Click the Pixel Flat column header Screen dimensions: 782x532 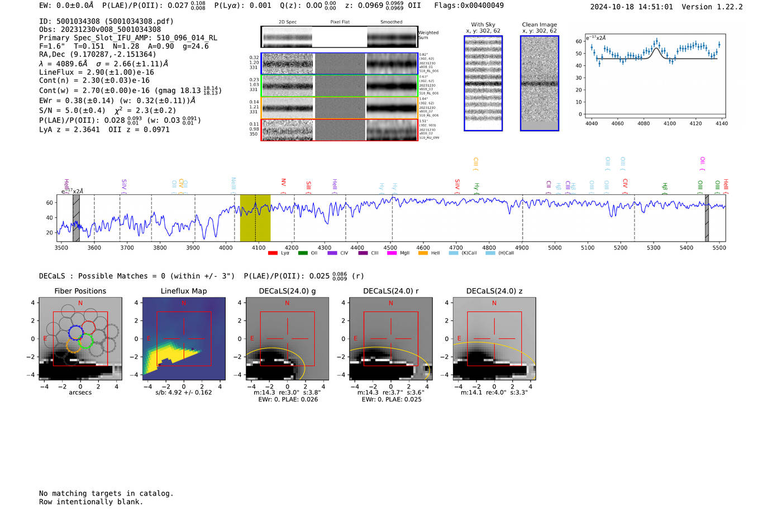click(340, 22)
